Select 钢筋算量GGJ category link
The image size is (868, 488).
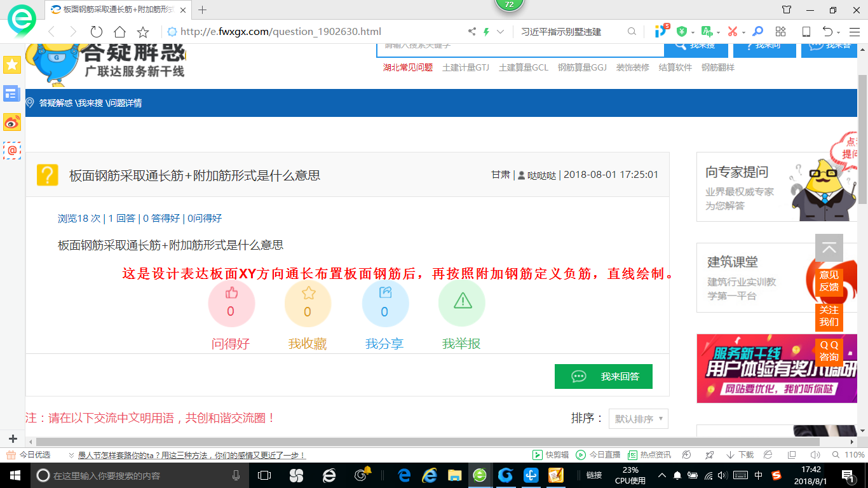click(x=582, y=67)
